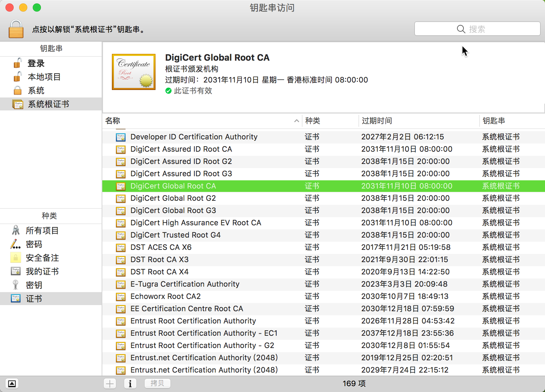Select Entrust Root Certification Authority - EC1
This screenshot has width=545, height=392.
(324, 333)
